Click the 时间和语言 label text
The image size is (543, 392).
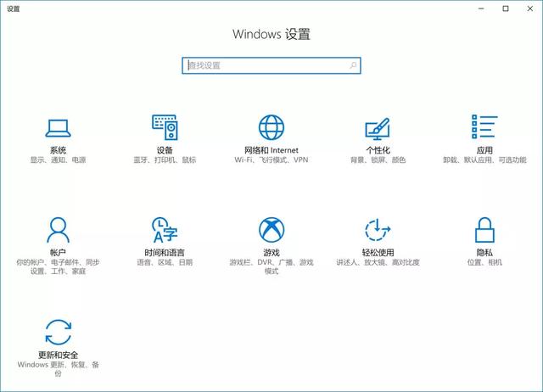click(x=165, y=253)
